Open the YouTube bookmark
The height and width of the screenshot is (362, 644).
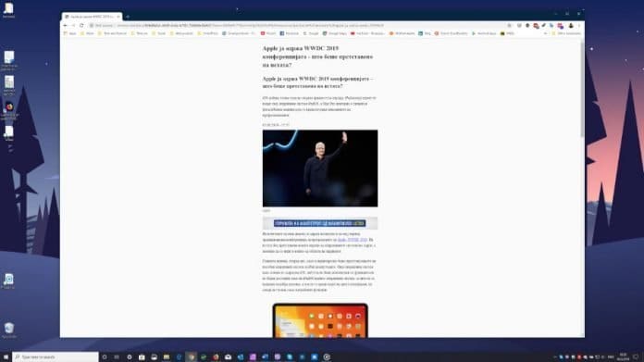(x=367, y=33)
